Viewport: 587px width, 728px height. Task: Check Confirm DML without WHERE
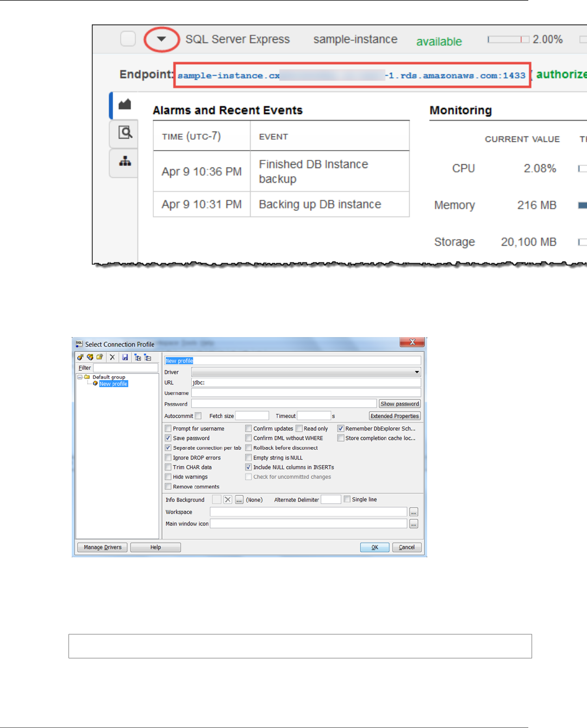248,438
